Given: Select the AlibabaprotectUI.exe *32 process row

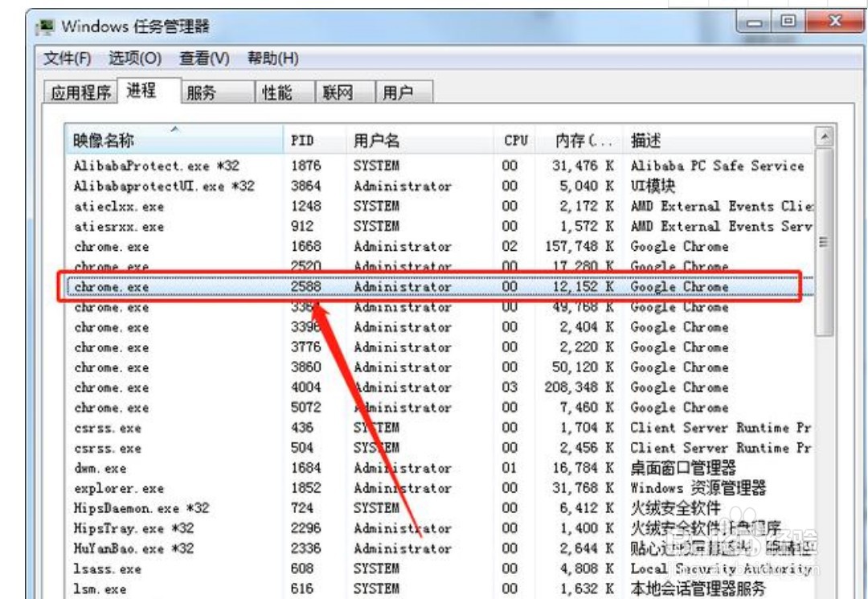Looking at the screenshot, I should (x=440, y=186).
